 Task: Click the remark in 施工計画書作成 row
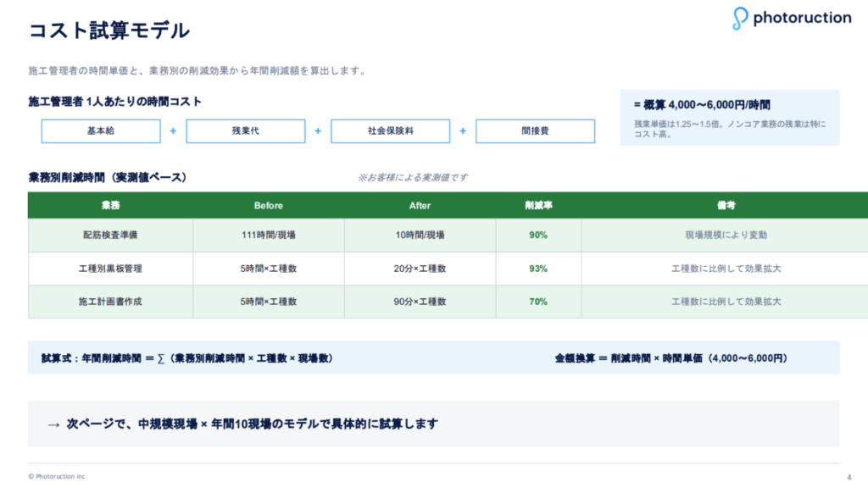(x=726, y=302)
